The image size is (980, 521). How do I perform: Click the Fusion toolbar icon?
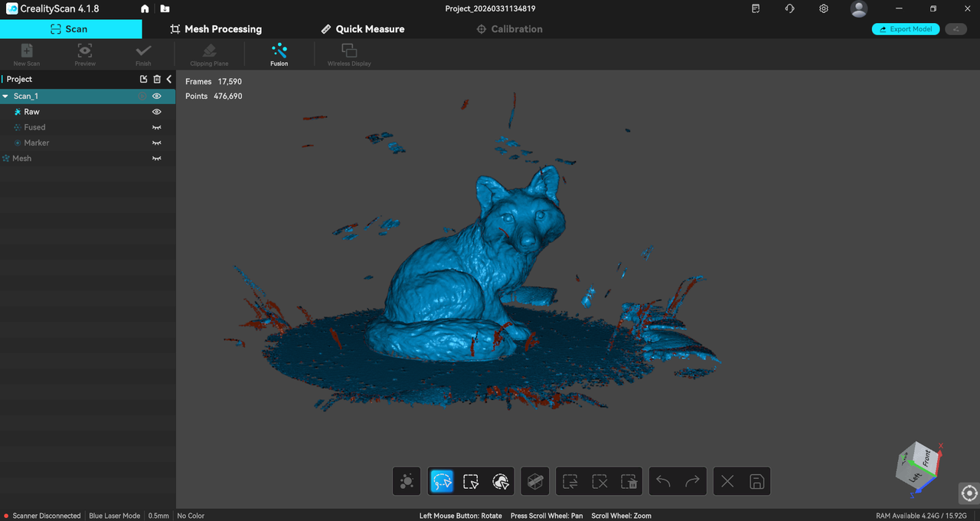coord(279,54)
